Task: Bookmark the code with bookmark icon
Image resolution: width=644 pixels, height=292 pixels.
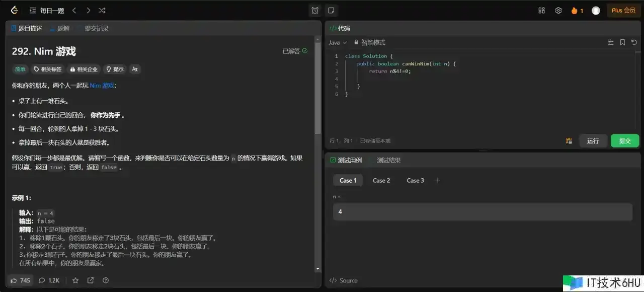Action: 622,42
